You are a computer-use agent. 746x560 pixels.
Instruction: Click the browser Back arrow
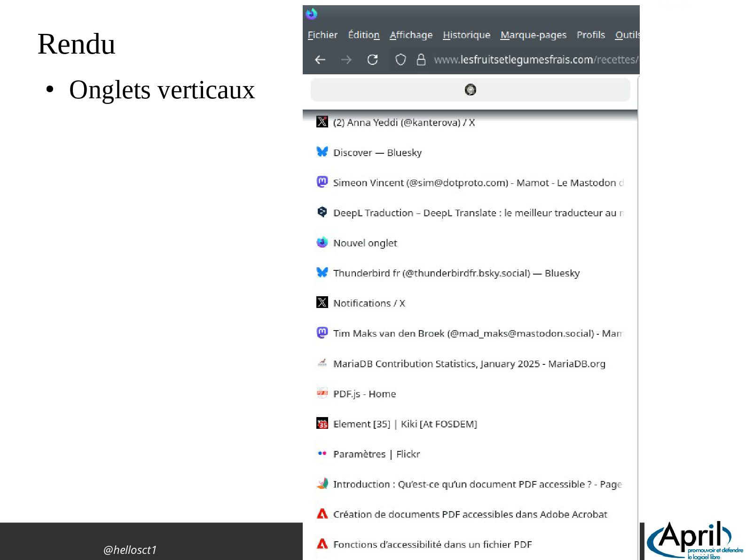pos(320,60)
